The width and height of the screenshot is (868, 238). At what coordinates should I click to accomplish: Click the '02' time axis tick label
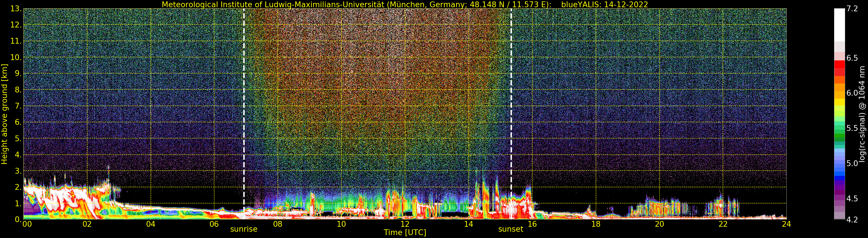coord(87,224)
